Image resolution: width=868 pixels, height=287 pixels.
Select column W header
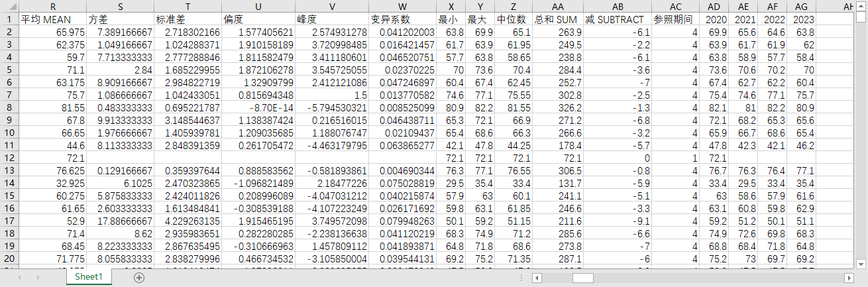pyautogui.click(x=402, y=6)
